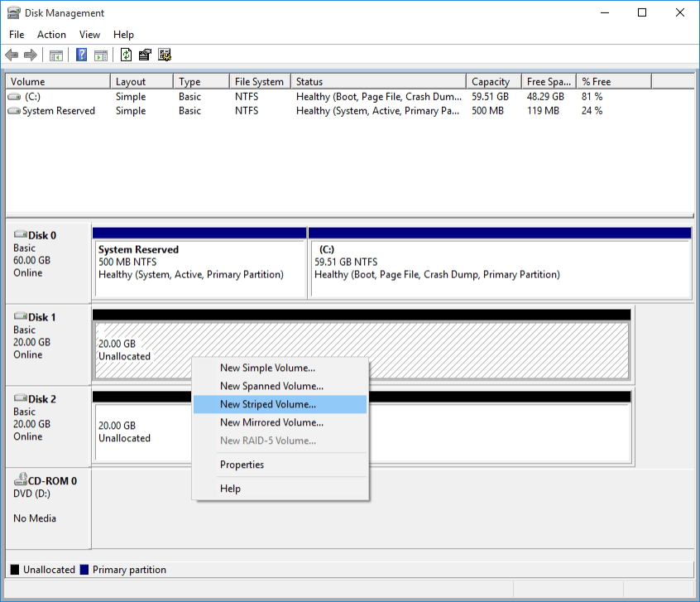Select the (C:) volume drive icon
The height and width of the screenshot is (602, 700).
14,97
